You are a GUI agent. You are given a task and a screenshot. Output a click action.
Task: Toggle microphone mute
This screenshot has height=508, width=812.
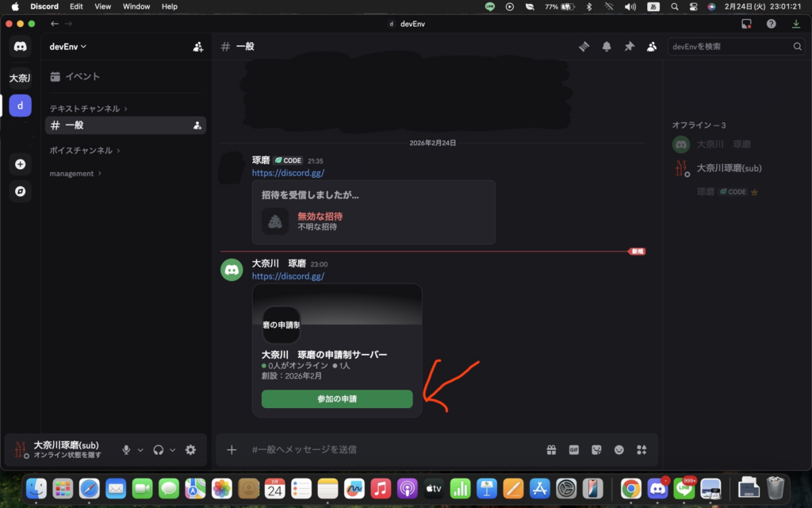point(126,450)
